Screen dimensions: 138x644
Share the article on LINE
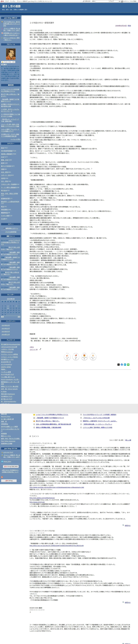tap(128, 365)
